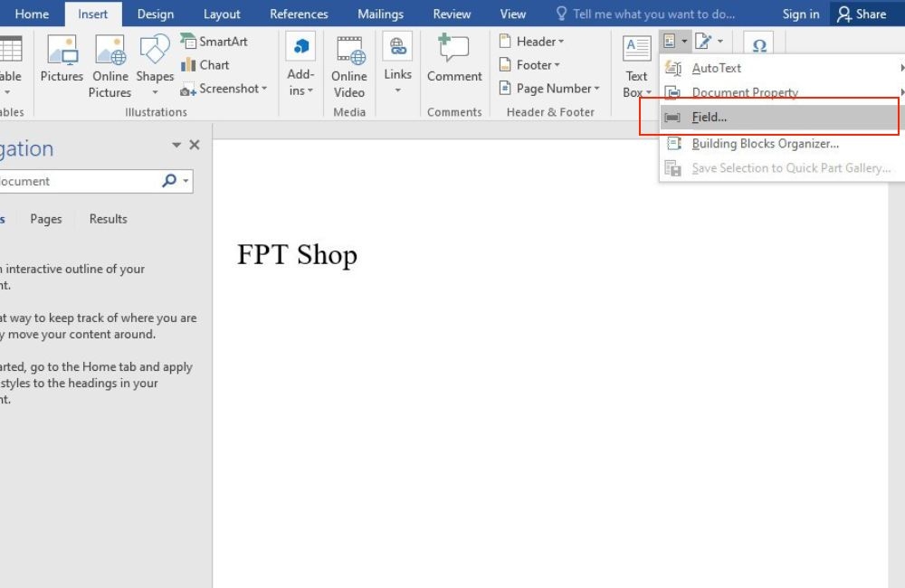Switch to the Home tab
Viewport: 905px width, 588px height.
click(x=32, y=14)
